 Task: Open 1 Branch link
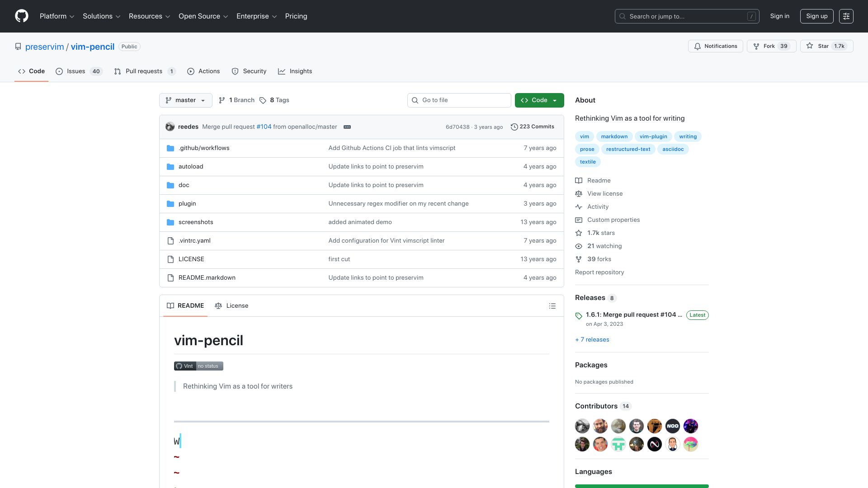(236, 100)
